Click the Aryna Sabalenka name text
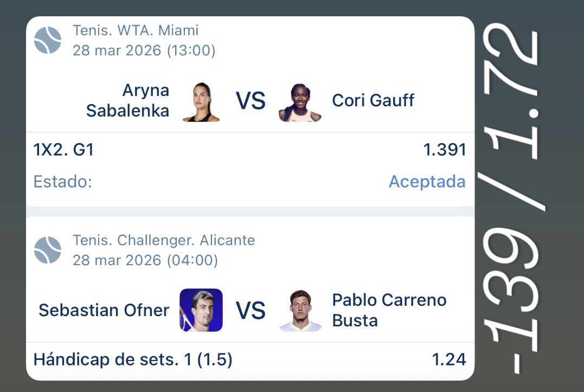 click(x=128, y=100)
